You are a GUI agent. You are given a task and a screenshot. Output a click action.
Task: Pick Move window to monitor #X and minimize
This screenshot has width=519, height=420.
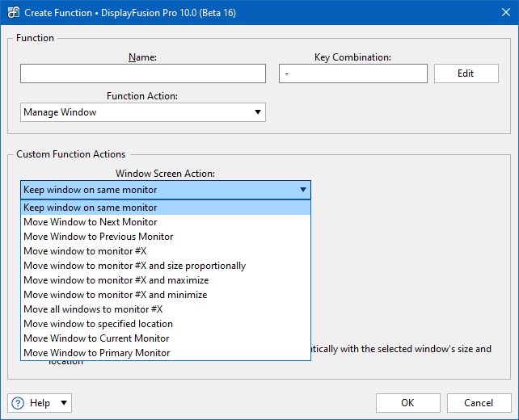point(166,295)
